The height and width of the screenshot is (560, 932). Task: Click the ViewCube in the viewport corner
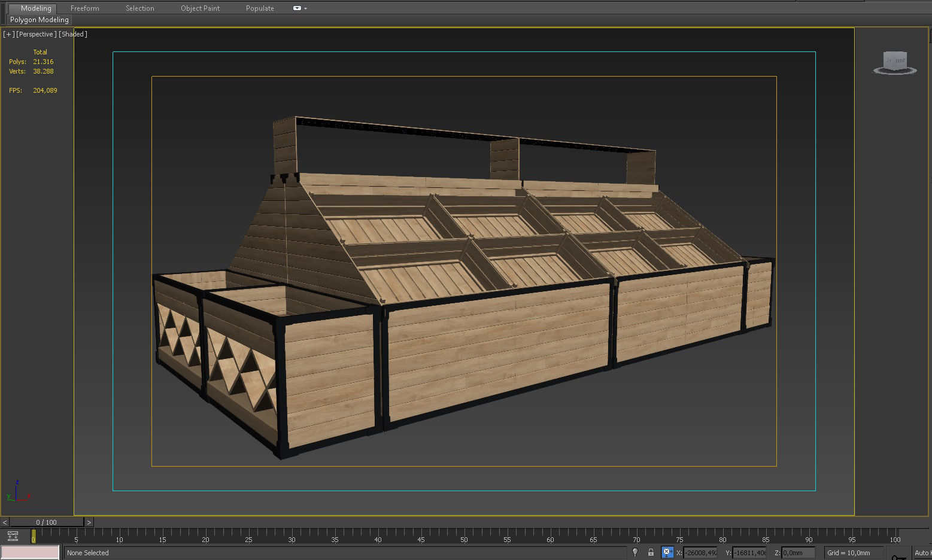tap(895, 62)
